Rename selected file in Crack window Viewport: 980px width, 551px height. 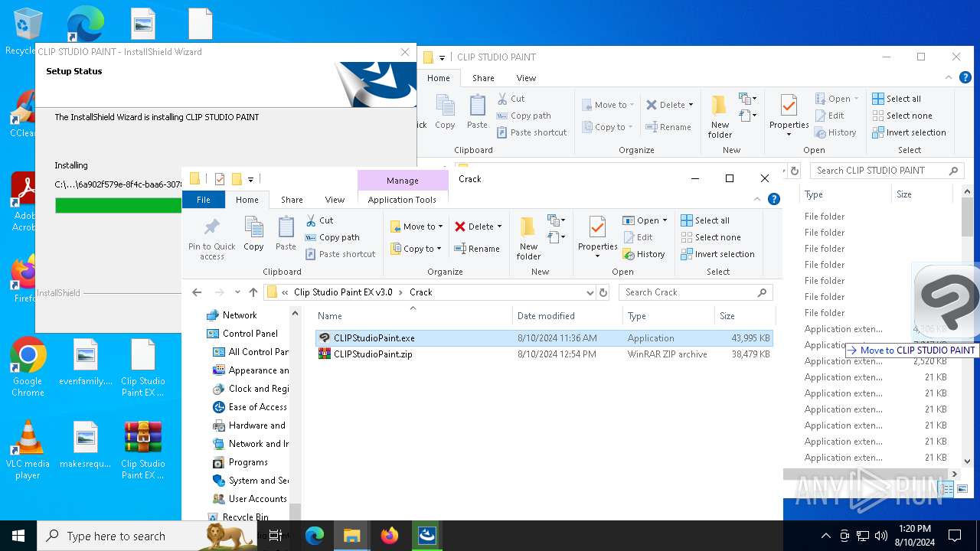coord(477,249)
